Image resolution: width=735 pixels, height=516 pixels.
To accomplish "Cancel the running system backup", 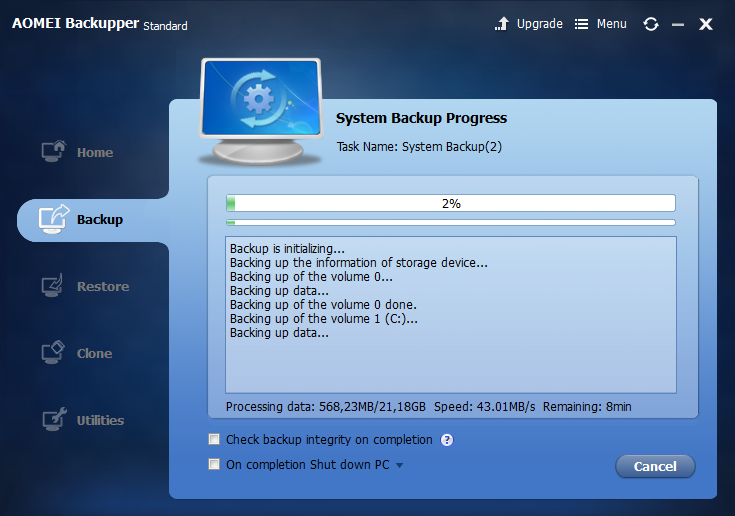I will pyautogui.click(x=655, y=466).
